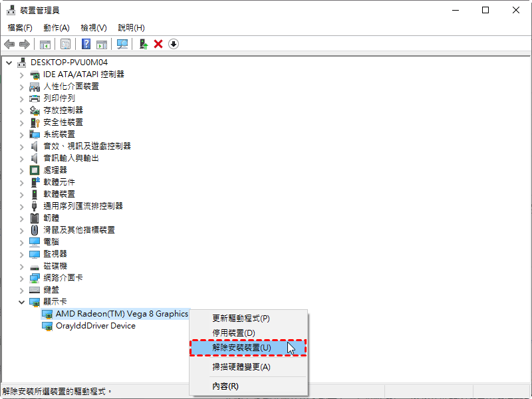Click the blue question mark Help icon

[86, 44]
